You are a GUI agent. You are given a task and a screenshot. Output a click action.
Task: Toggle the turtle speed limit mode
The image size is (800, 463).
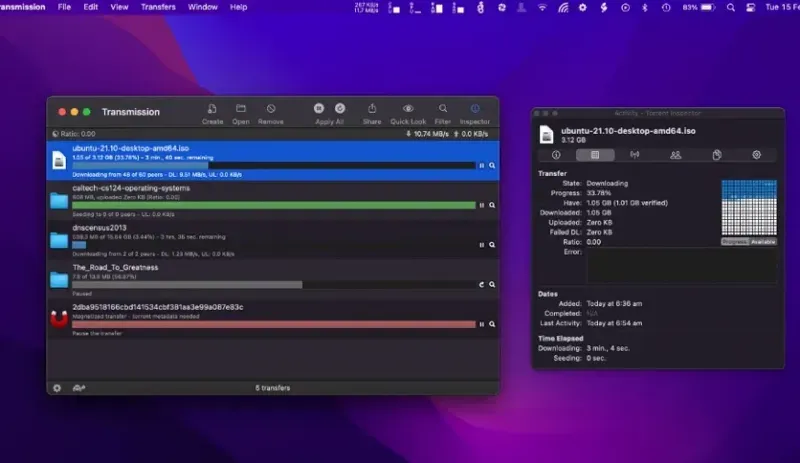click(79, 388)
